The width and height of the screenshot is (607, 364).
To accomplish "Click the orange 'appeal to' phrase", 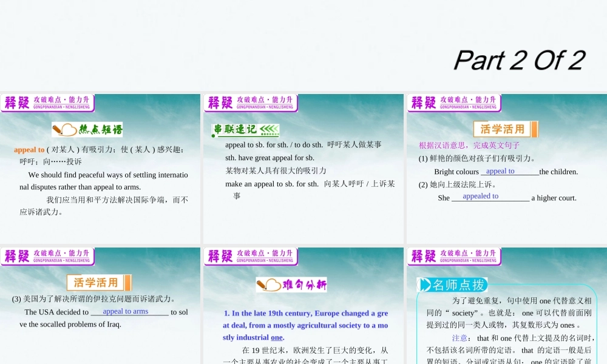I will point(29,150).
